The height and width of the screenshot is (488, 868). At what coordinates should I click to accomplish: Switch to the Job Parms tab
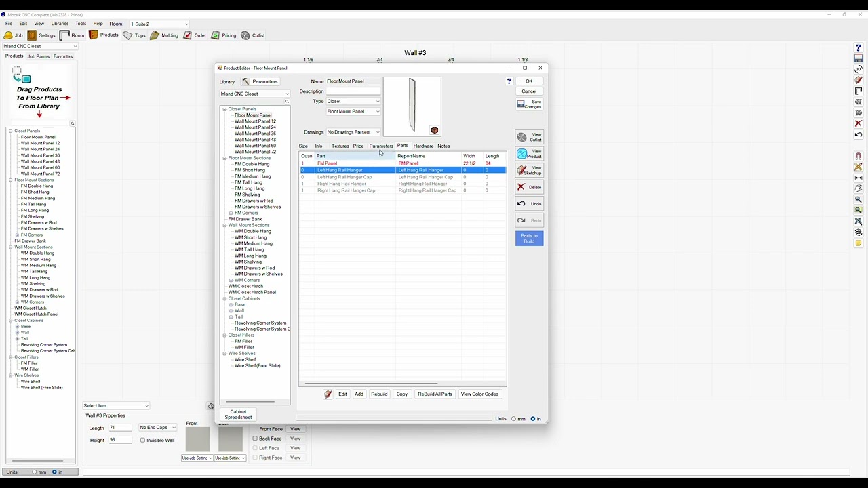click(39, 56)
